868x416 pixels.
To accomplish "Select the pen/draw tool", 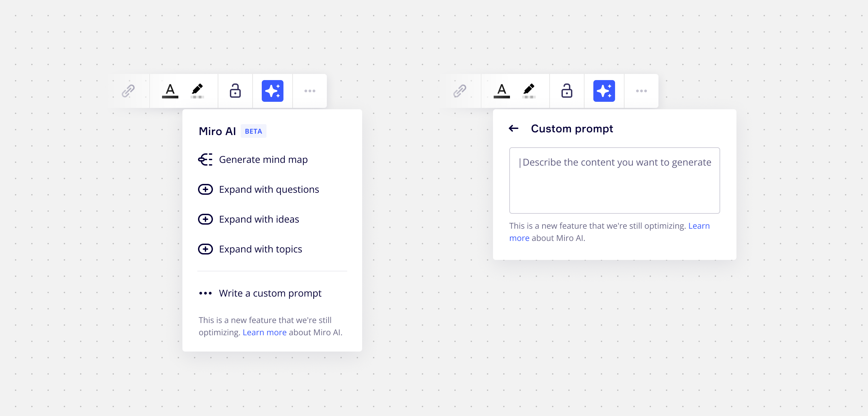I will coord(198,90).
